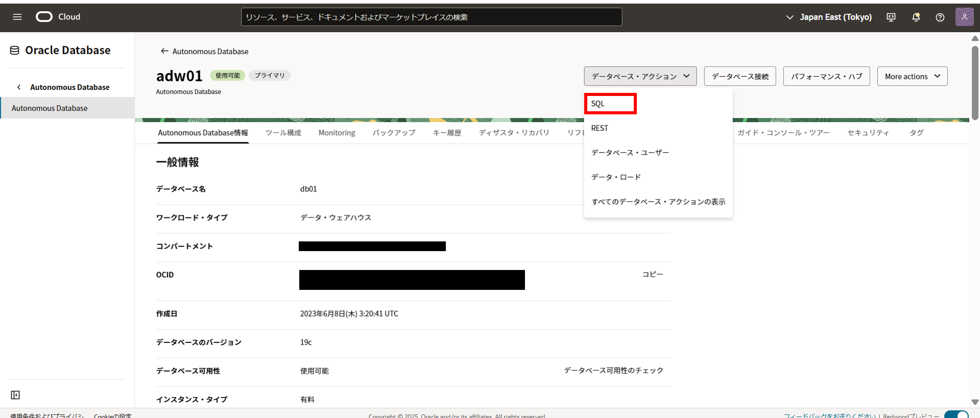This screenshot has height=418, width=980.
Task: Switch to the バックアップ tab
Action: click(394, 133)
